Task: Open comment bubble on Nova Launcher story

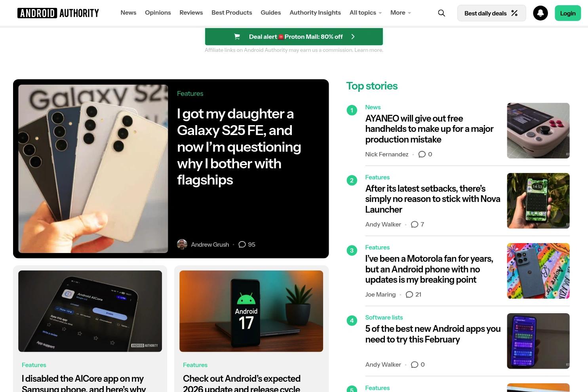Action: 415,225
